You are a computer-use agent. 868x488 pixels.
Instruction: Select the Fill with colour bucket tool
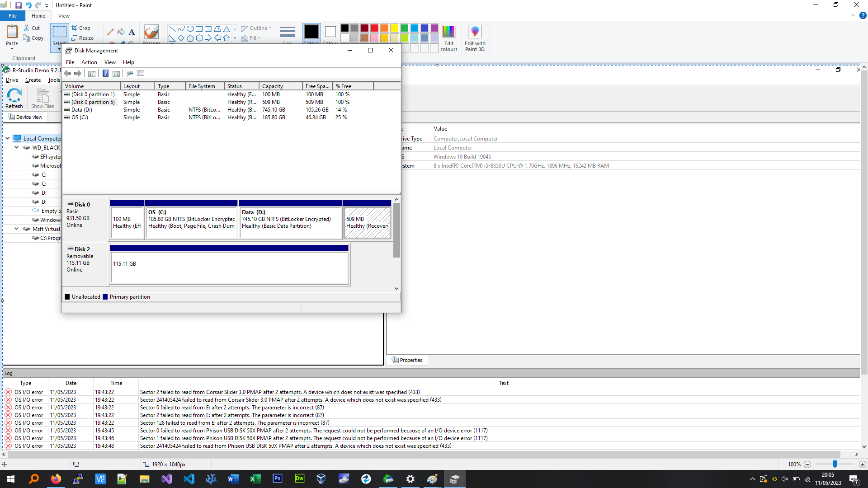121,32
